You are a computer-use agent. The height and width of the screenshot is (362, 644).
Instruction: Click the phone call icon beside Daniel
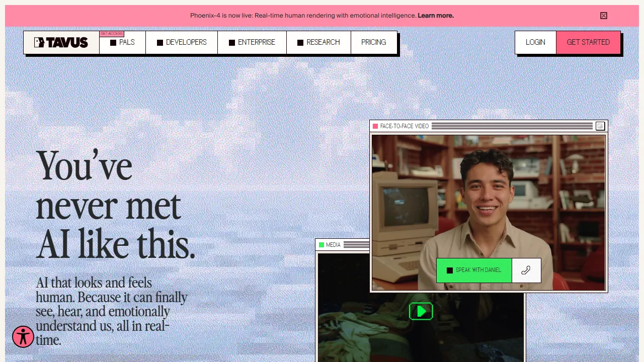pyautogui.click(x=526, y=270)
